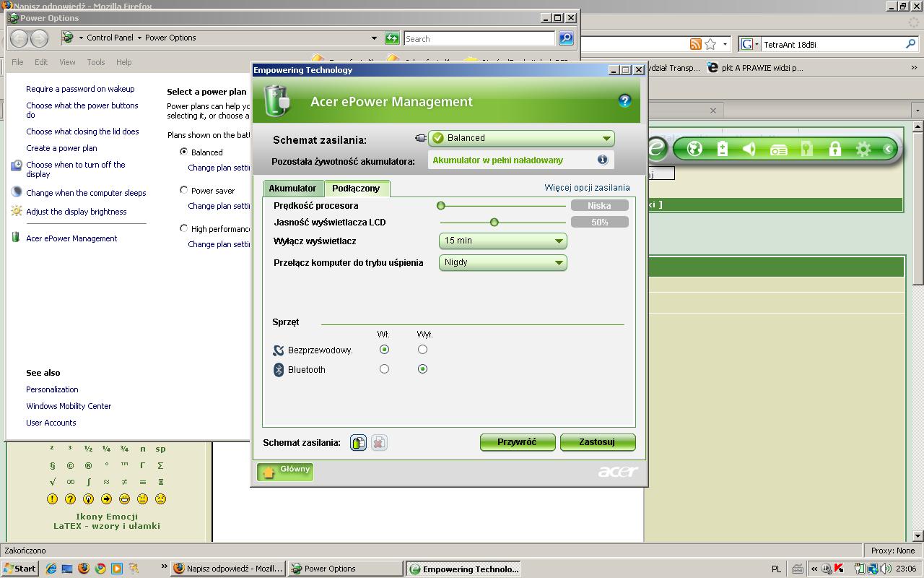Turn Bluetooth on

(384, 369)
